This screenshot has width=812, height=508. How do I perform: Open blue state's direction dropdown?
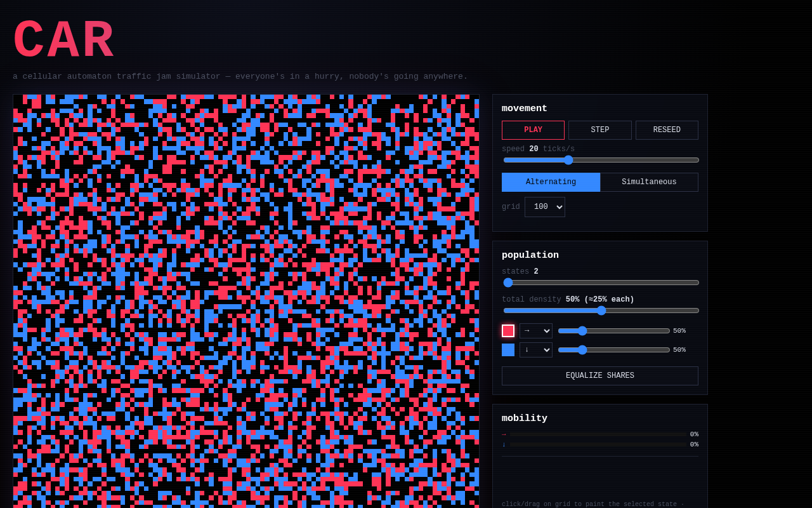(536, 350)
